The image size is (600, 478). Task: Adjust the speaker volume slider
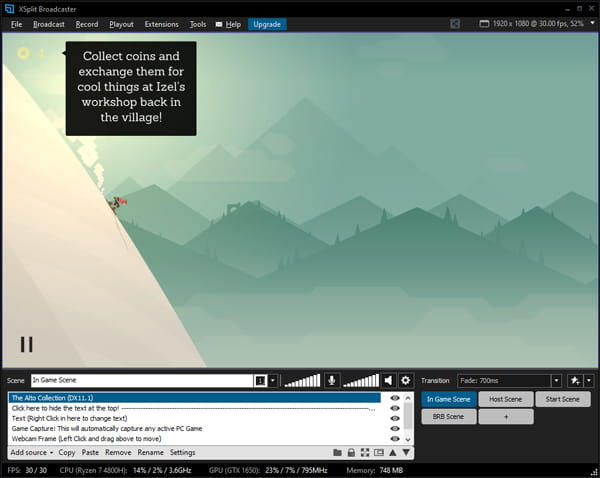[x=361, y=380]
